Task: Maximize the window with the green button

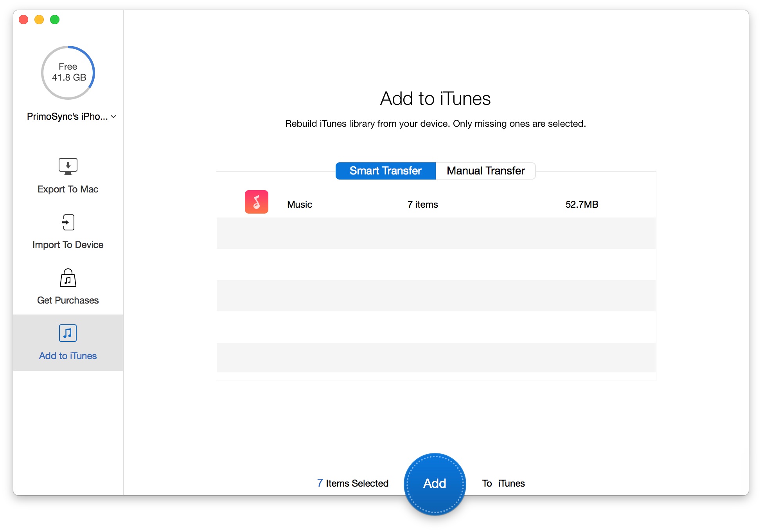Action: pyautogui.click(x=55, y=20)
